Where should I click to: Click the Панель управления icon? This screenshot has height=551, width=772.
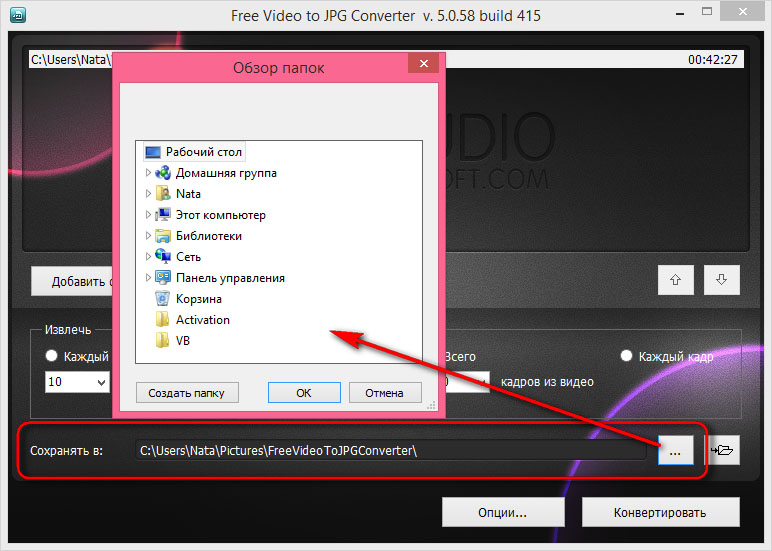click(x=163, y=278)
